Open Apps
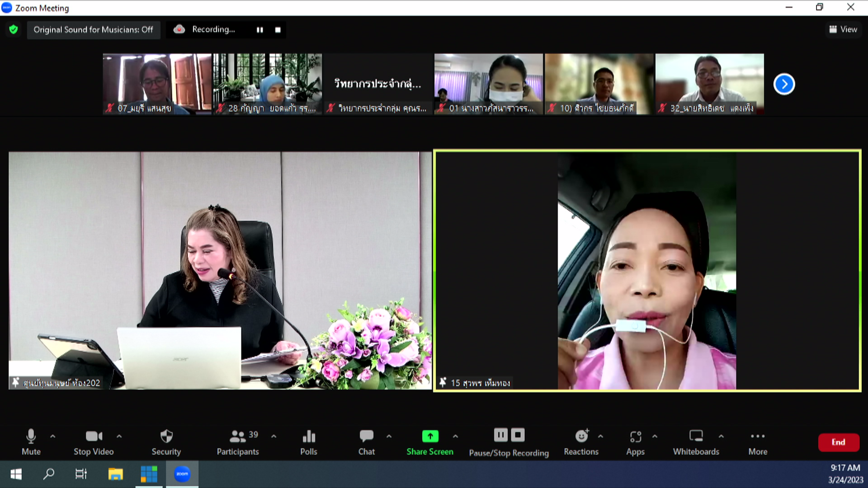 (635, 442)
